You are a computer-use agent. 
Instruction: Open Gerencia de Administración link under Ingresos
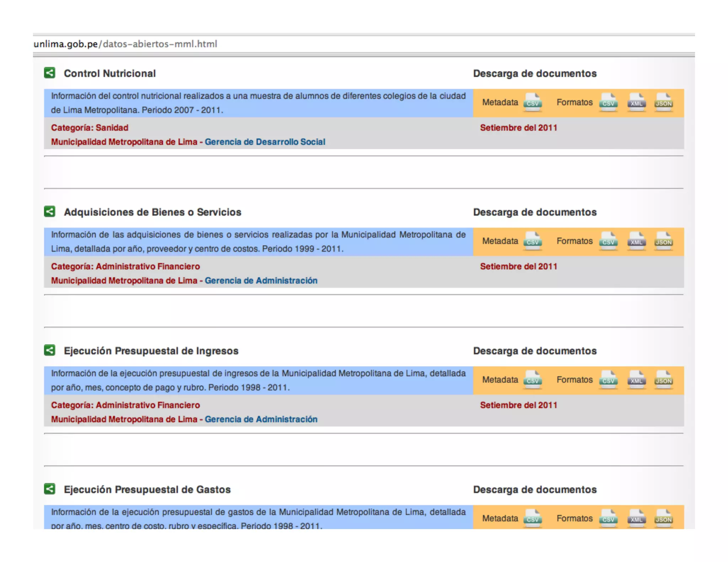click(261, 419)
